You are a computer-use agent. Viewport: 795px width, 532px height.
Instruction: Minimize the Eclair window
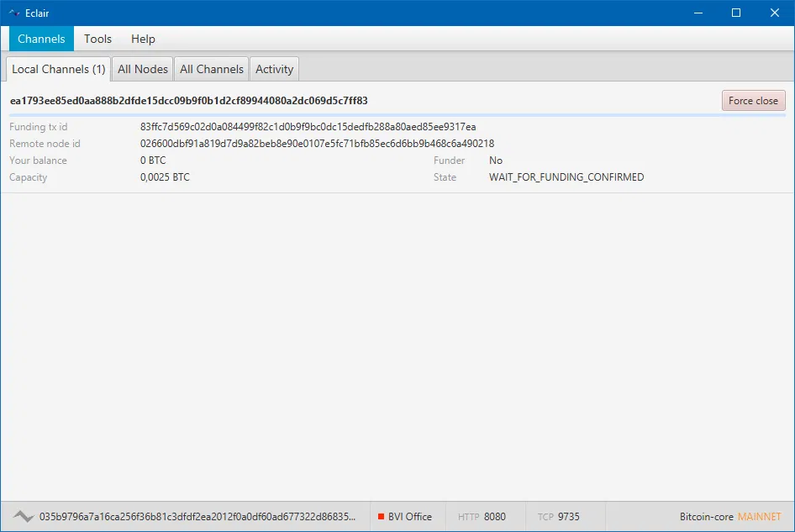[697, 13]
